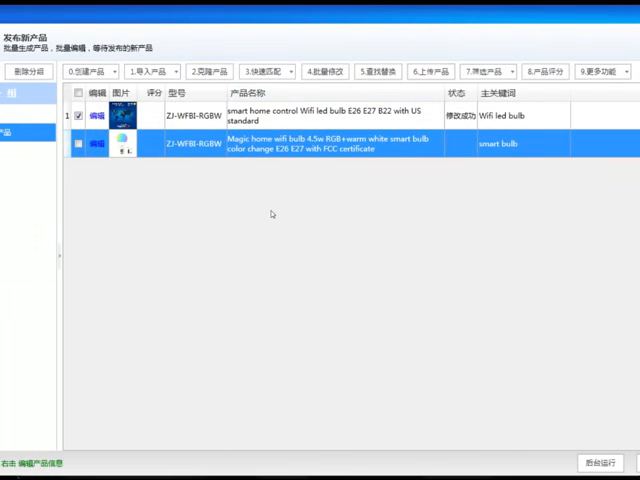Open the 9.更多功能 dropdown
Image resolution: width=640 pixels, height=480 pixels.
603,72
